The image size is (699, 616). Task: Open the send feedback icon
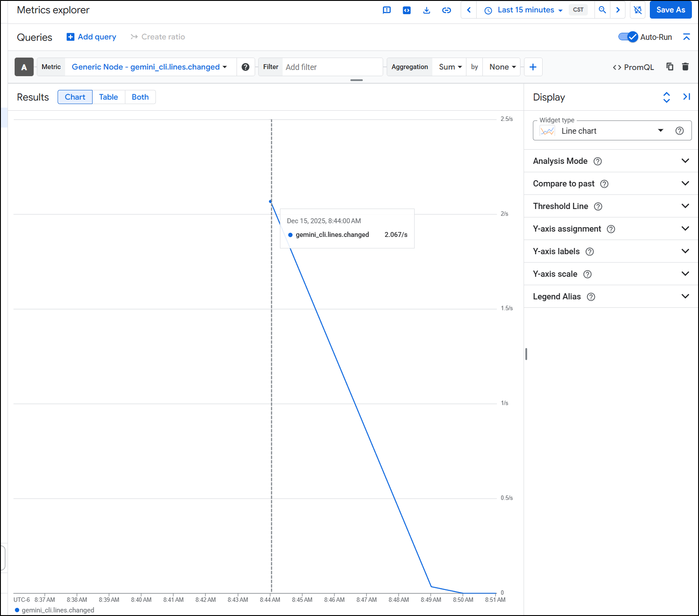click(387, 10)
